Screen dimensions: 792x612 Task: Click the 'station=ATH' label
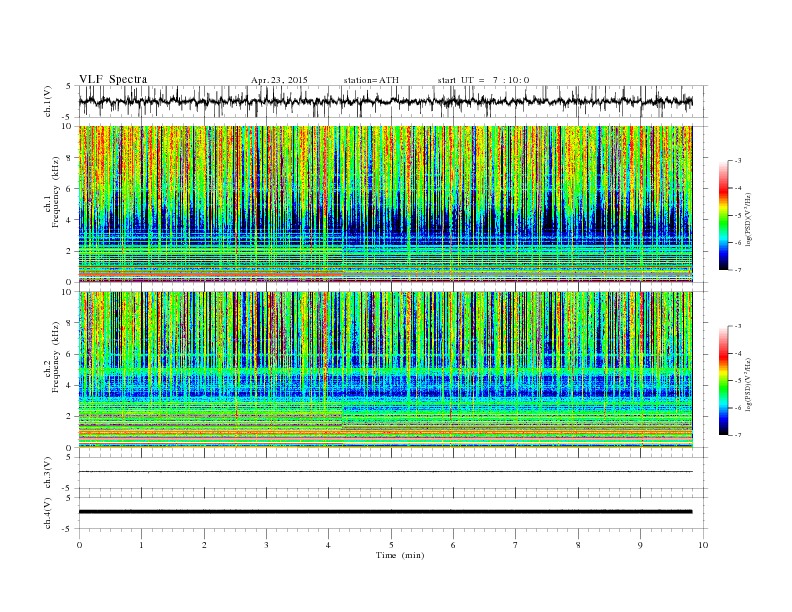(x=371, y=80)
